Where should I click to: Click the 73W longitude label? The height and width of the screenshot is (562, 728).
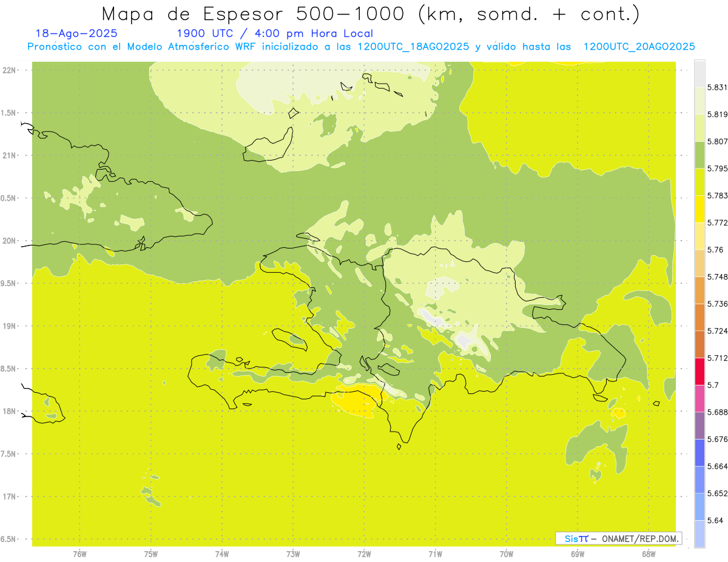293,554
